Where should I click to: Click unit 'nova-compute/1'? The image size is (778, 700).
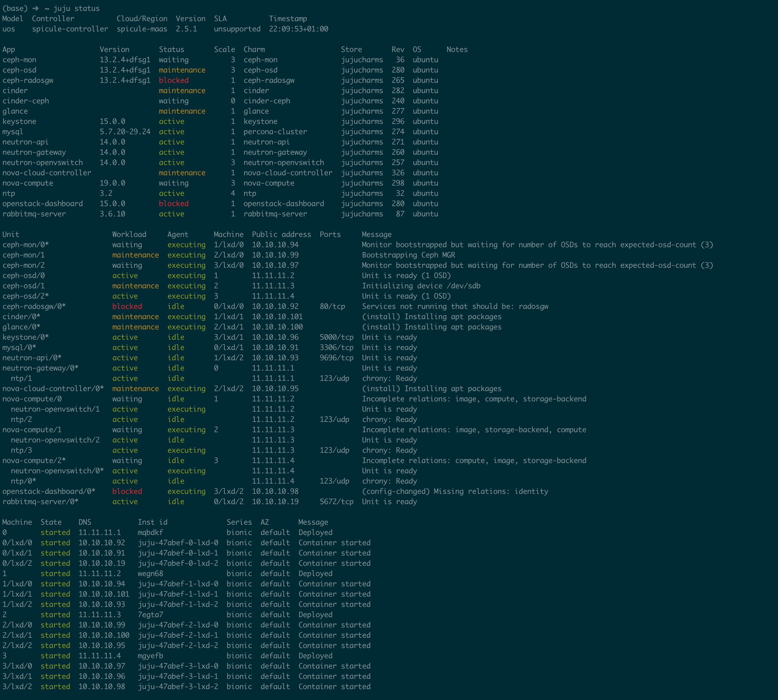32,429
